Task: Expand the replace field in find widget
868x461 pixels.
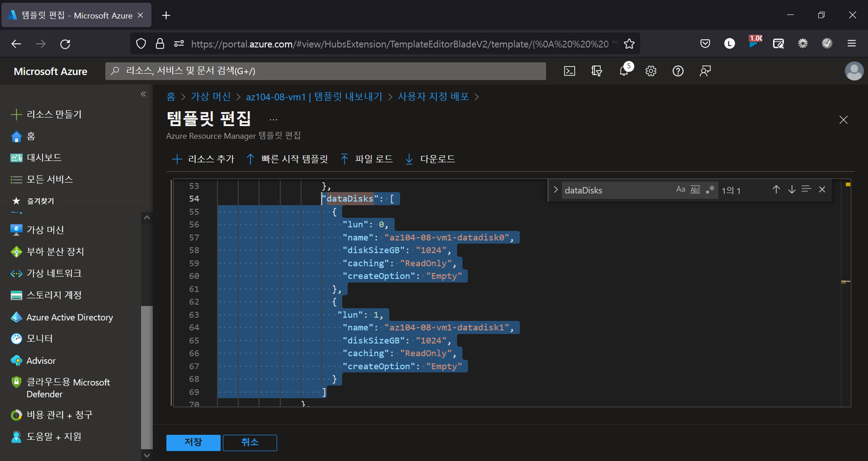Action: (x=556, y=190)
